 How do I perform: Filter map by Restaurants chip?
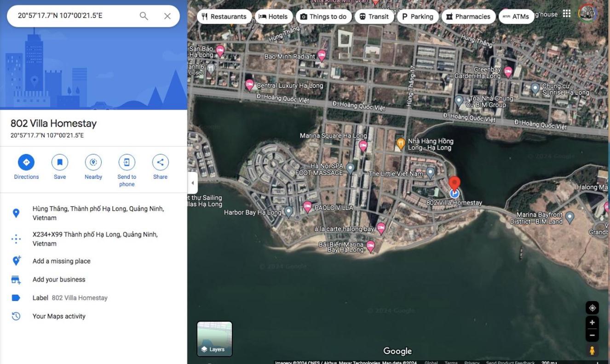pos(224,17)
